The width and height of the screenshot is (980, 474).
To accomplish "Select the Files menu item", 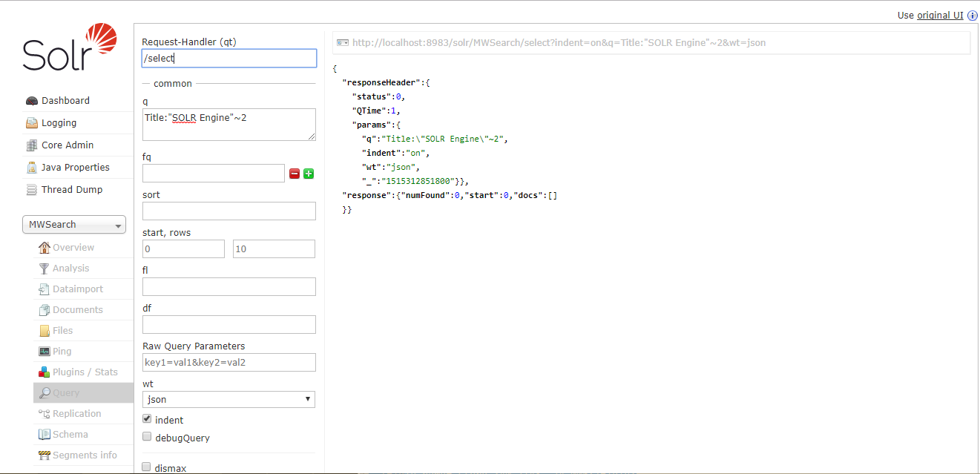I will click(63, 331).
